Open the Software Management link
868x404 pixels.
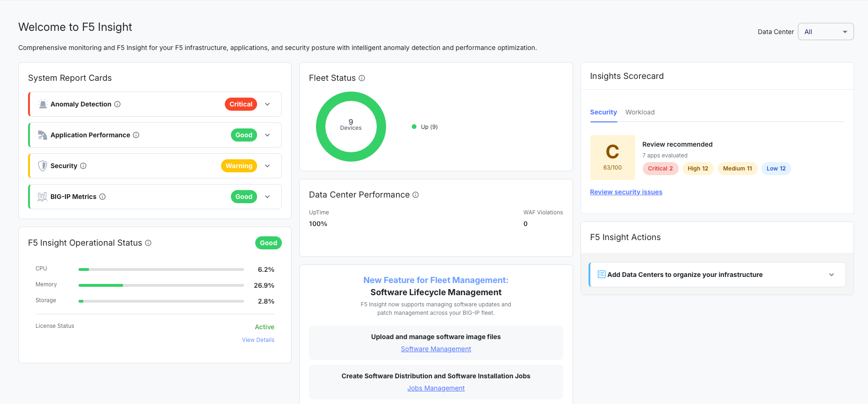(436, 349)
